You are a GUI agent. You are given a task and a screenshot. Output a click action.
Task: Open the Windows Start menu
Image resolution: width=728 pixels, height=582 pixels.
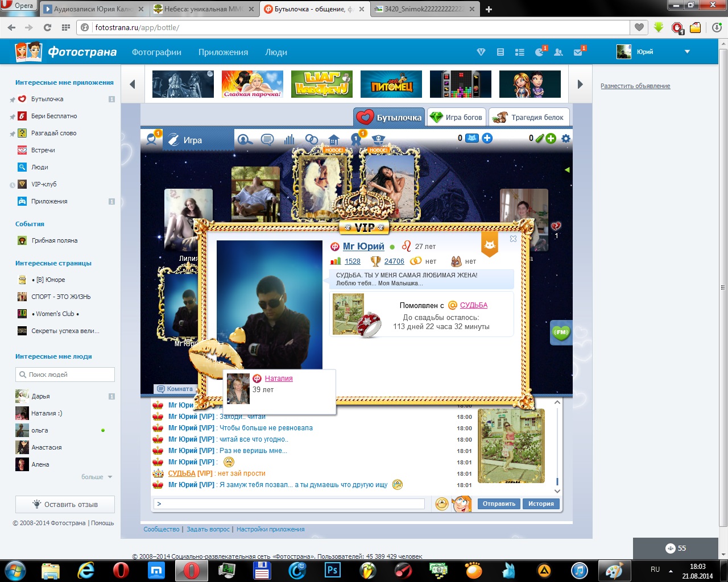tap(14, 570)
